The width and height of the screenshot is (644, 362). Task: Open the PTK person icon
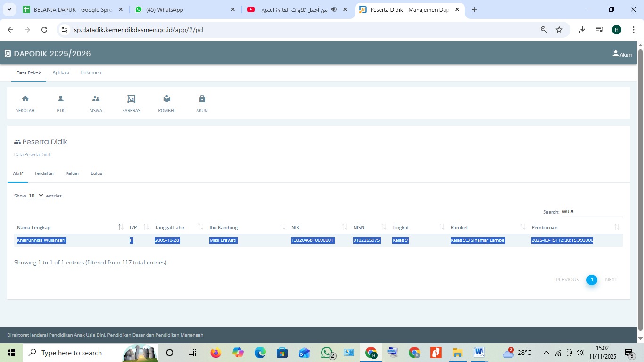click(60, 99)
